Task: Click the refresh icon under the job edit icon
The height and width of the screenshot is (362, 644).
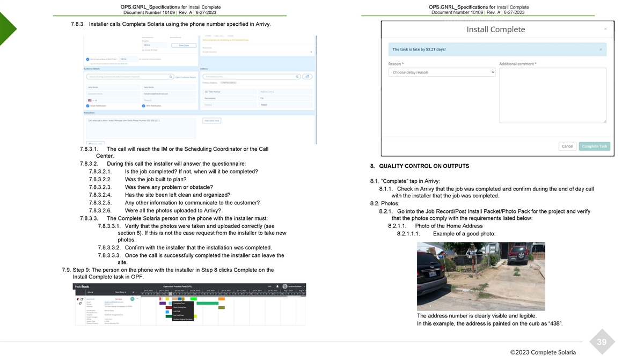Action: 80,304
